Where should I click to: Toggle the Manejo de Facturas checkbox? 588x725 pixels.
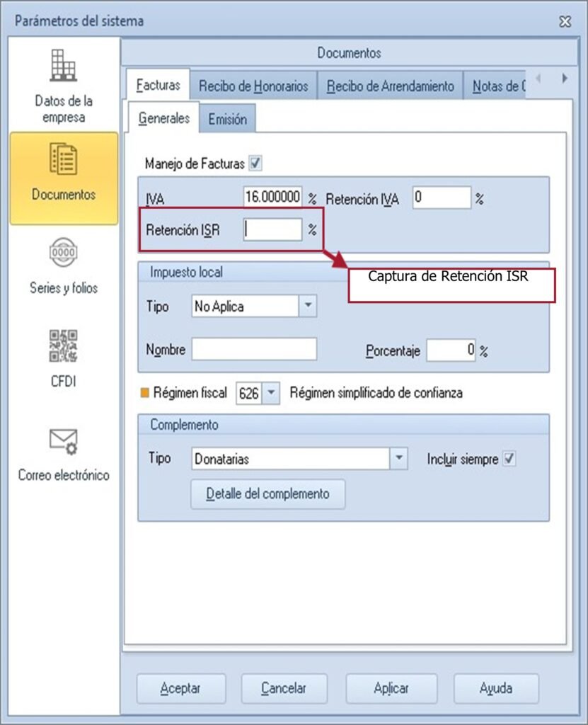tap(255, 164)
